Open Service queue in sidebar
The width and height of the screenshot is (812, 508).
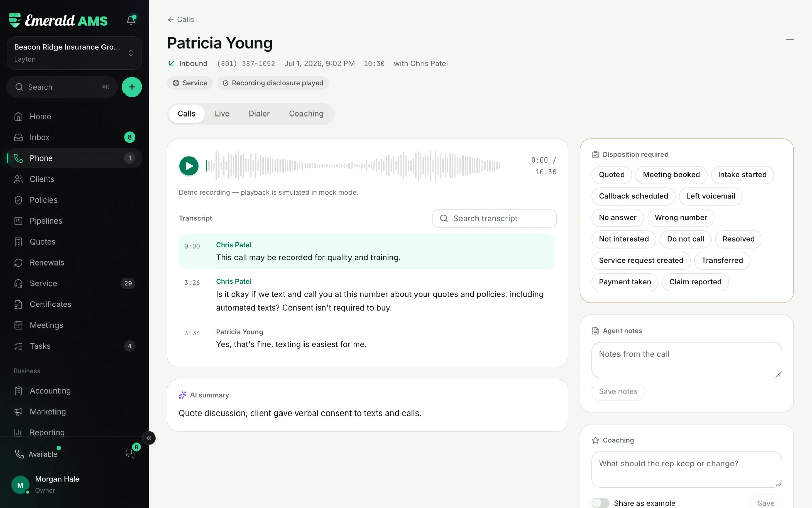[74, 283]
